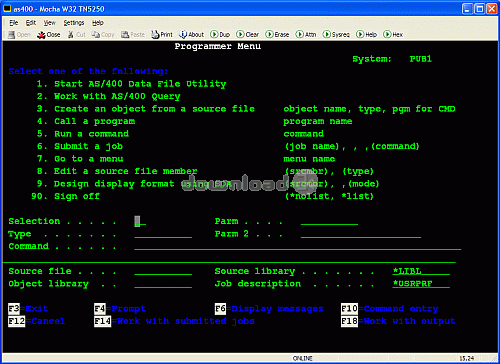Viewport: 500px width, 364px height.
Task: Click F6=Display messages function key
Action: (x=269, y=309)
